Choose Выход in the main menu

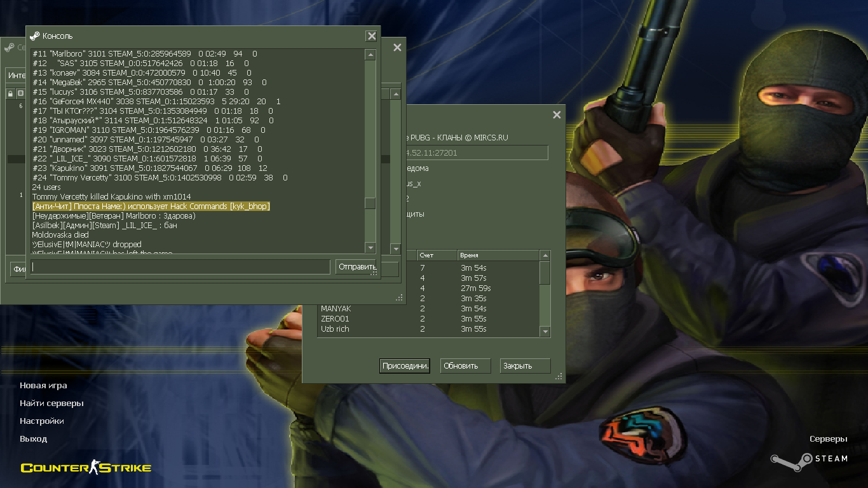[33, 439]
